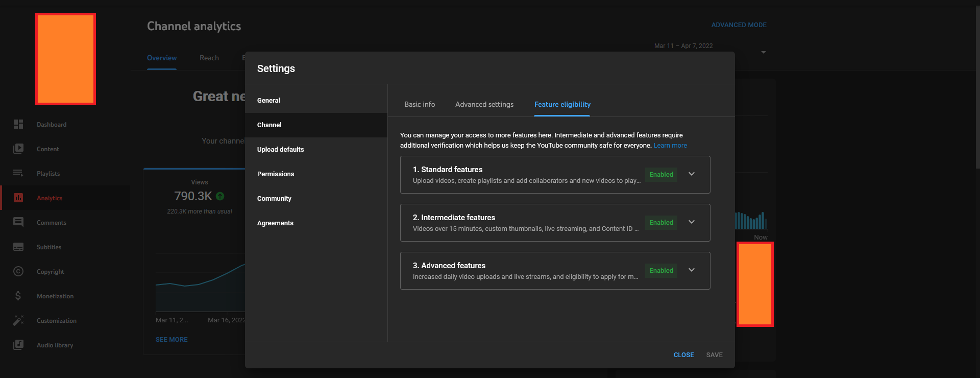This screenshot has width=980, height=378.
Task: Switch to the Reach analytics tab
Action: tap(209, 58)
